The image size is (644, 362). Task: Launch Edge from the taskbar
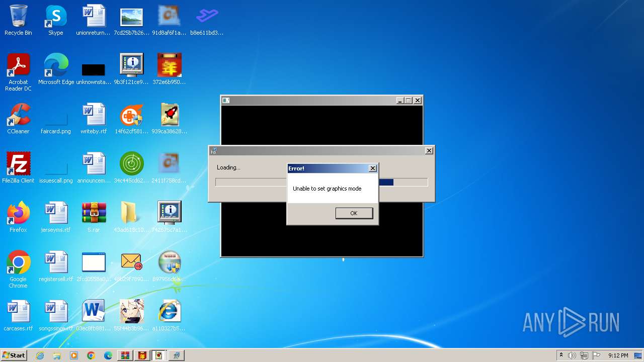pos(108,355)
